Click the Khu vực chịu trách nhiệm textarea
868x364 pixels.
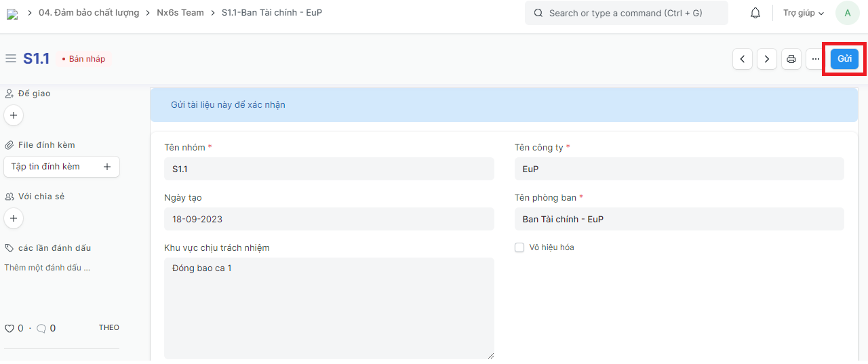click(x=329, y=308)
